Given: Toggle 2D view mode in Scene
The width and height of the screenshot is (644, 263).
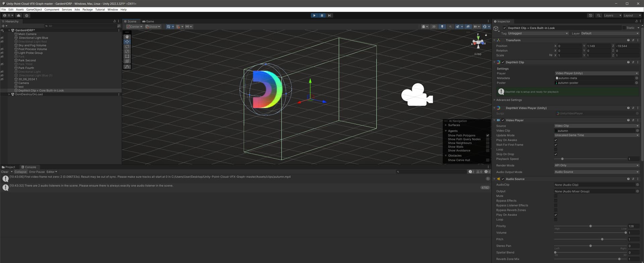Looking at the screenshot, I should coord(434,27).
